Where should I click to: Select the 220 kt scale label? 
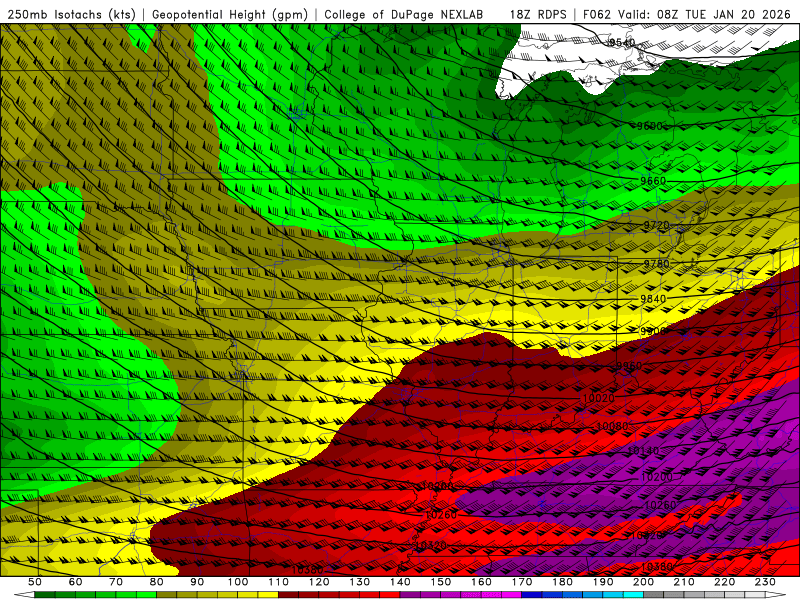(x=724, y=582)
